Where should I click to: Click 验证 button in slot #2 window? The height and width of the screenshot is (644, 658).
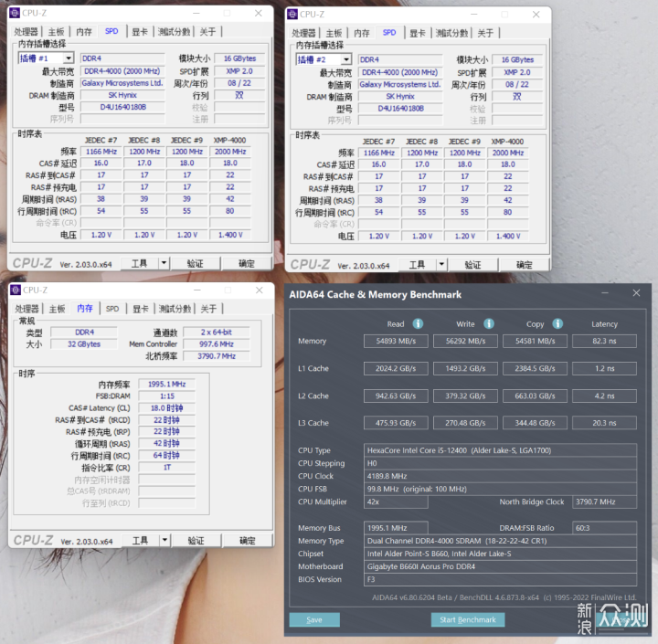coord(473,264)
